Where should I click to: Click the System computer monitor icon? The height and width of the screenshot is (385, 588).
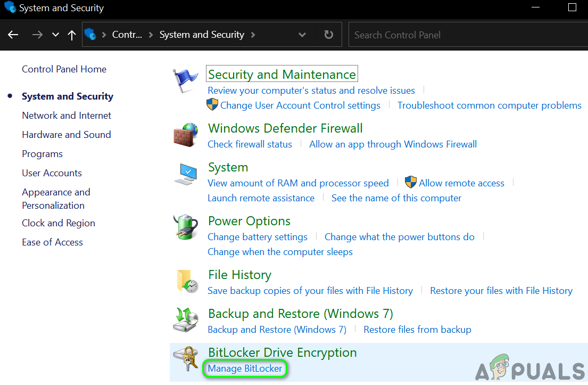[x=185, y=174]
